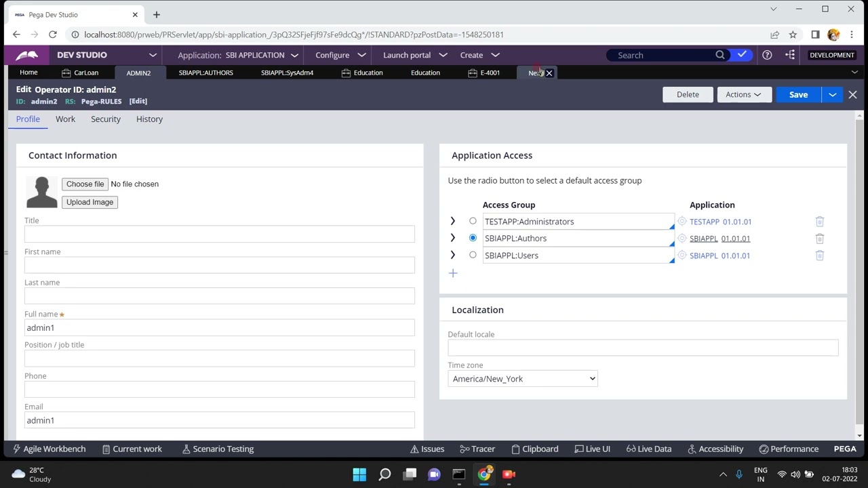The height and width of the screenshot is (488, 868).
Task: Open the branch connector icon in header
Action: pos(790,55)
